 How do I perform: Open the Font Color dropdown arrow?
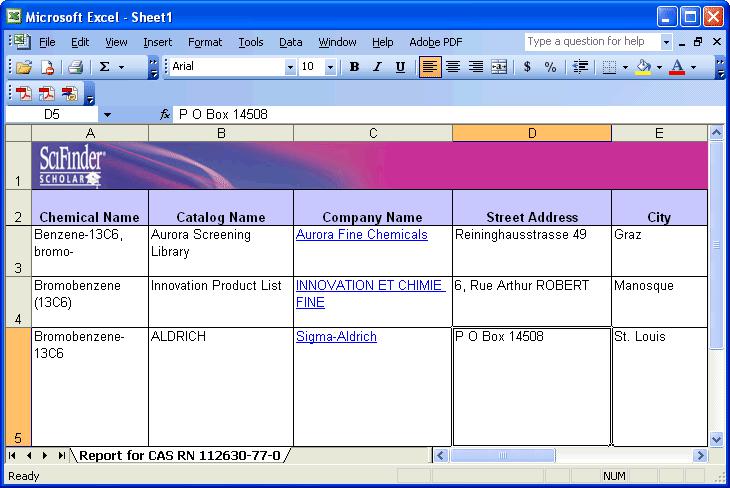click(x=693, y=67)
